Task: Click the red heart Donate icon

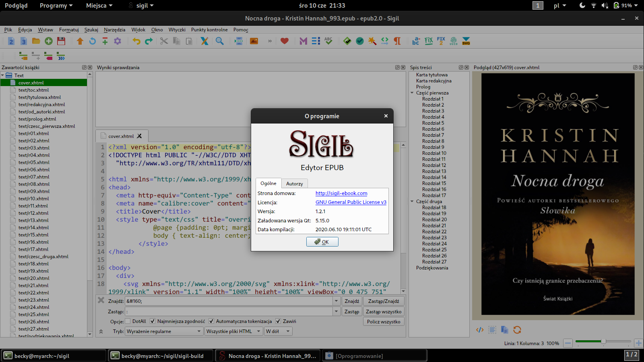Action: (285, 41)
